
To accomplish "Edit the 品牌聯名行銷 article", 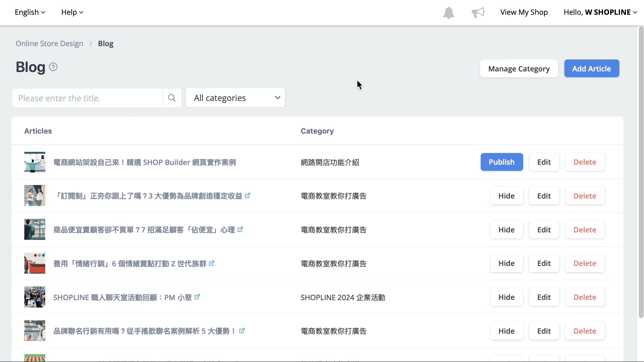I will coord(544,331).
